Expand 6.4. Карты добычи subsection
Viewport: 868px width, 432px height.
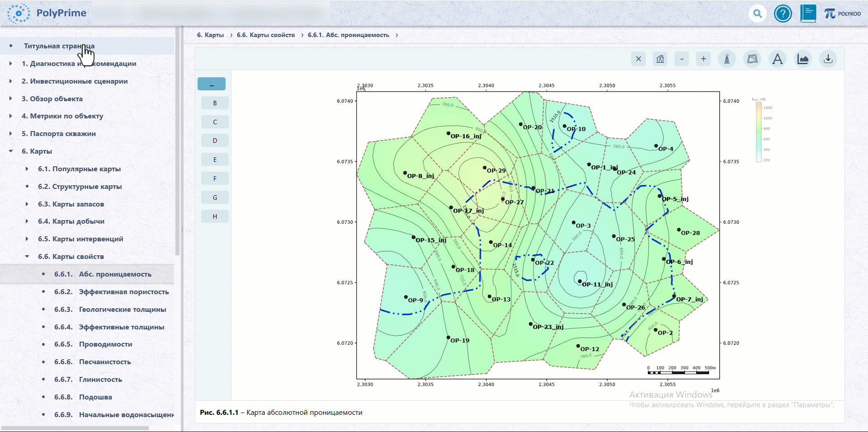[x=27, y=221]
